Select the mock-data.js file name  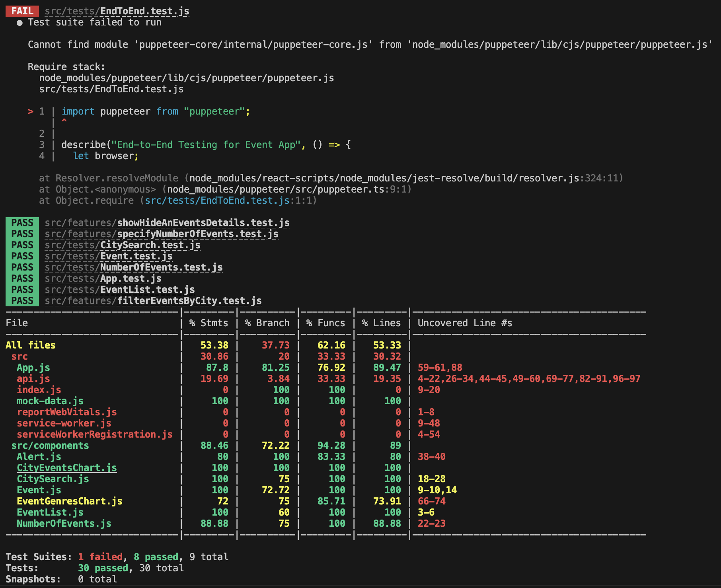(x=50, y=401)
